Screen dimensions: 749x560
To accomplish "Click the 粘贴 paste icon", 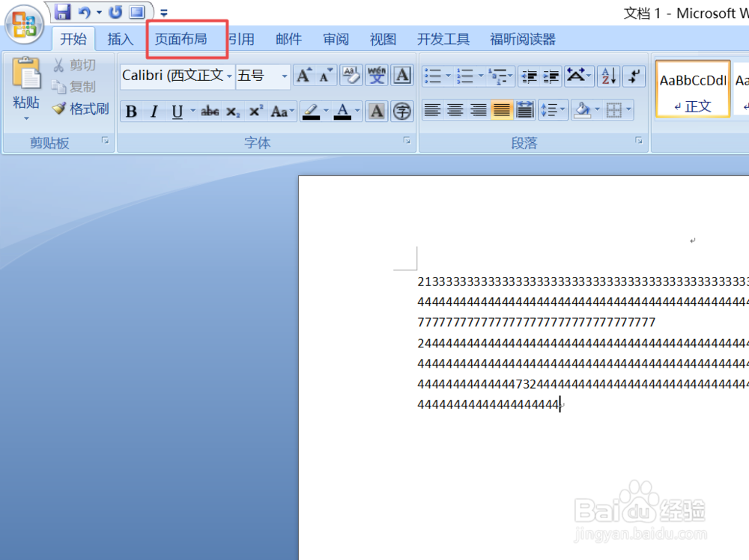I will point(25,73).
